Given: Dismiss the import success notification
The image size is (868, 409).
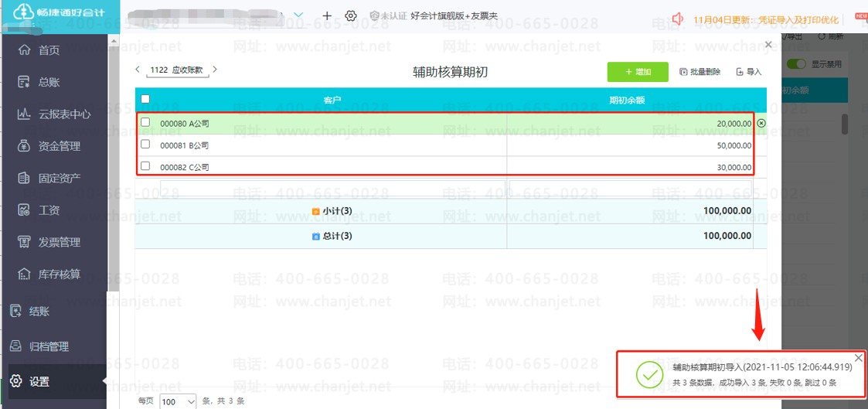Looking at the screenshot, I should 859,357.
